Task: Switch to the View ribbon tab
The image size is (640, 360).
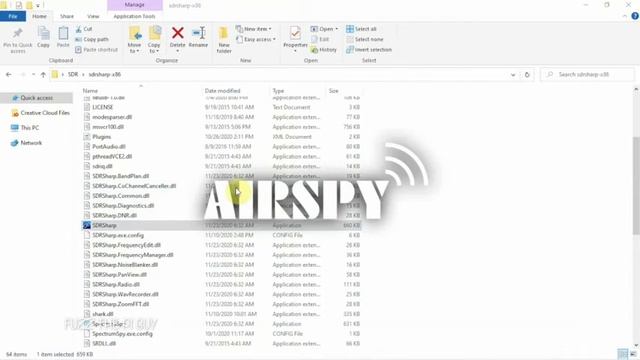Action: coord(93,16)
